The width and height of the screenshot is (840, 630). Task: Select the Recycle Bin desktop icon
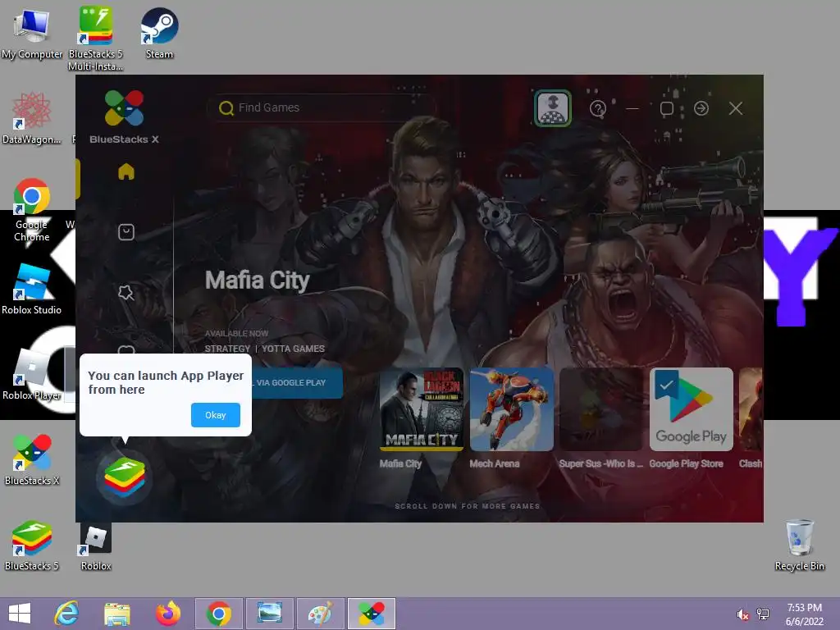point(799,545)
